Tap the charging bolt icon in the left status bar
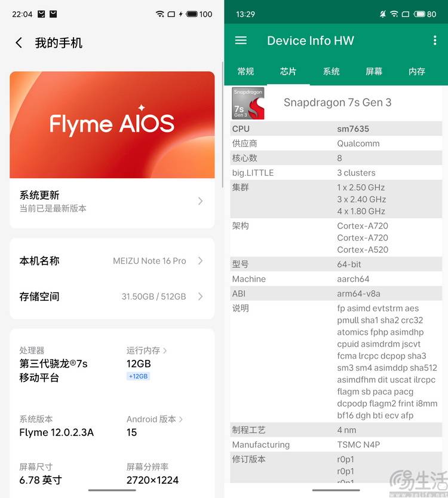Viewport: 448px width, 498px height. 180,14
